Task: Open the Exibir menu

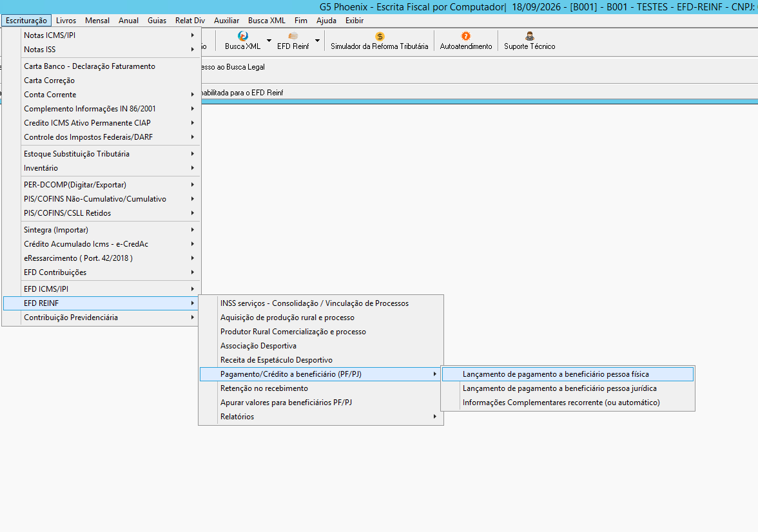Action: click(355, 21)
